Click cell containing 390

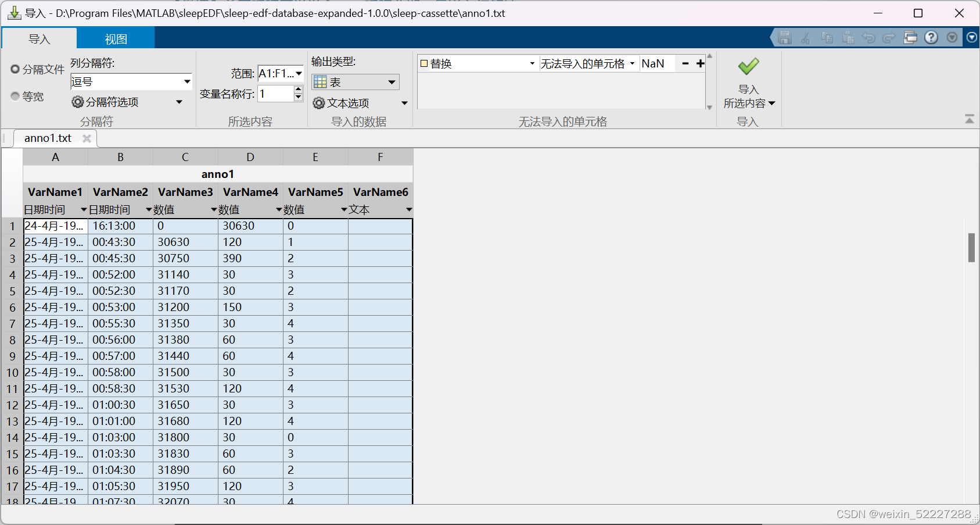click(x=250, y=258)
